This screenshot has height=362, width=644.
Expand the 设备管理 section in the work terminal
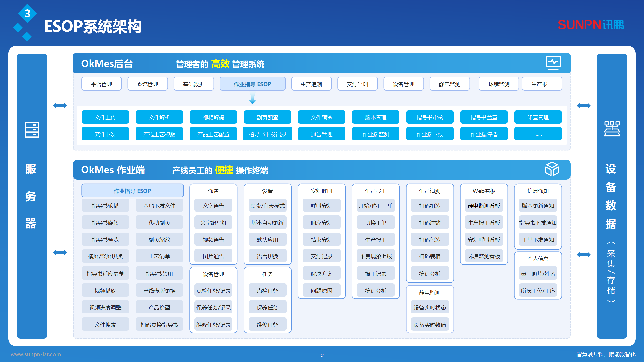click(x=213, y=274)
